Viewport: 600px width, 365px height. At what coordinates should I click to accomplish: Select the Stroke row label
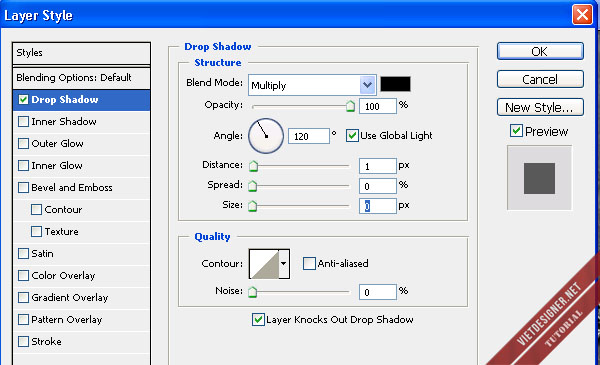(x=46, y=342)
